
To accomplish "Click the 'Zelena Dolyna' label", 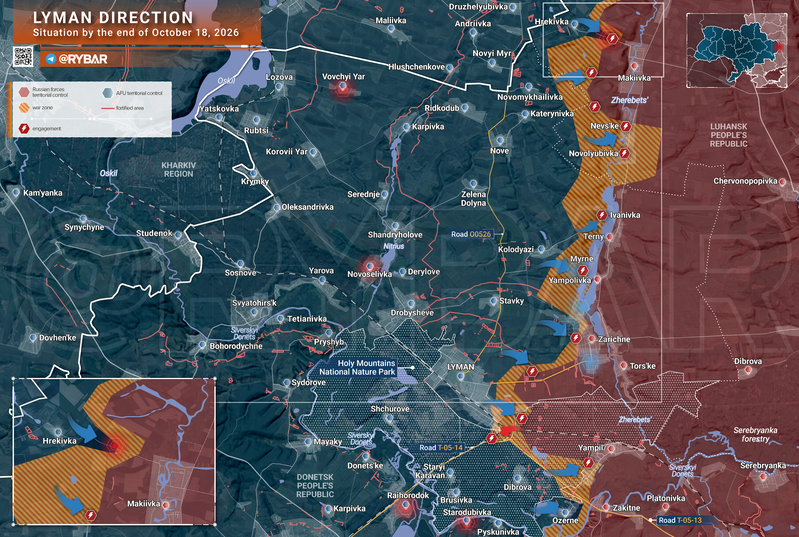I will click(x=473, y=199).
